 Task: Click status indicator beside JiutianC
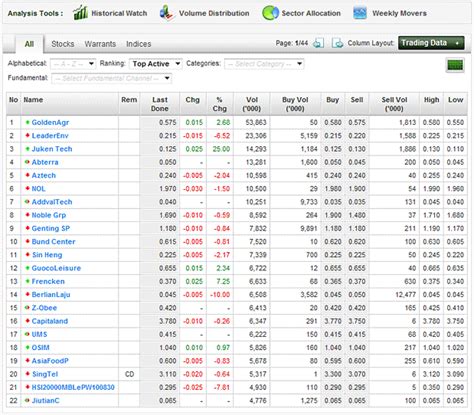(27, 400)
